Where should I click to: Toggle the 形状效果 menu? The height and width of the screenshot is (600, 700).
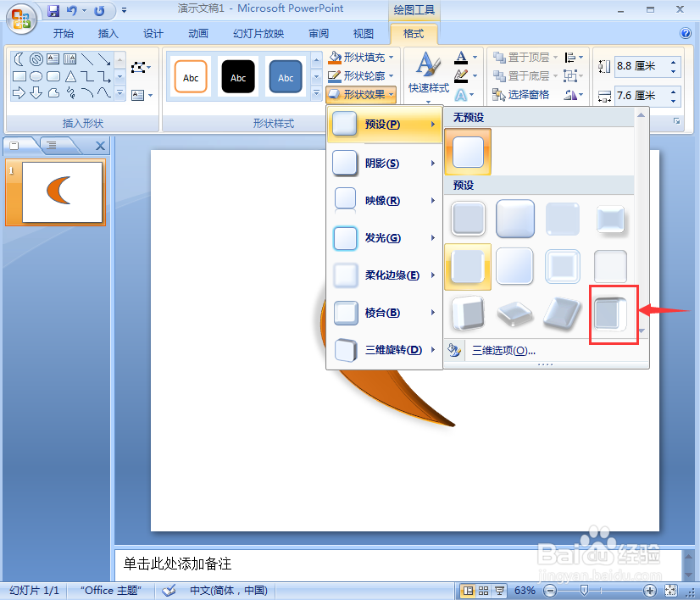click(361, 95)
